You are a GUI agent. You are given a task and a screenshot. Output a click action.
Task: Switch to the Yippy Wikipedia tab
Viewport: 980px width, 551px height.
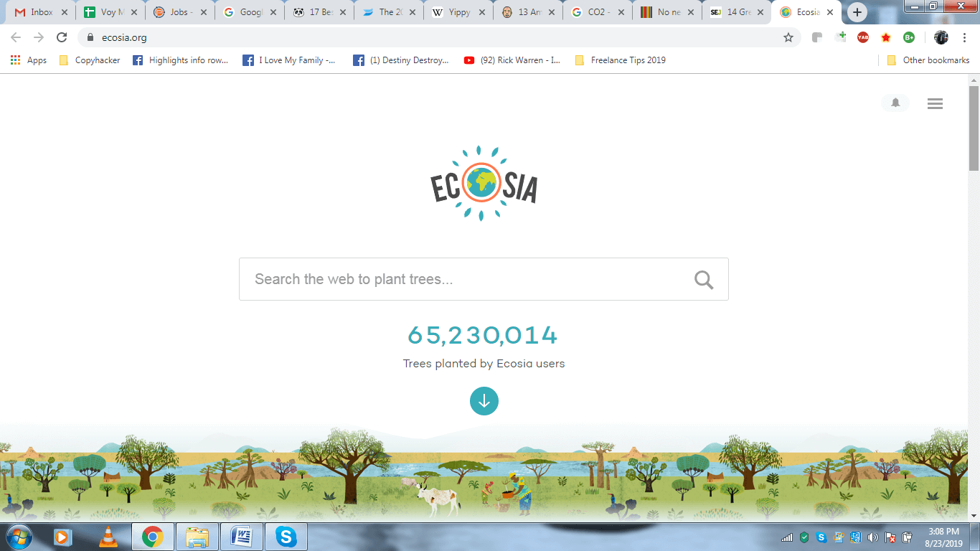[x=458, y=12]
